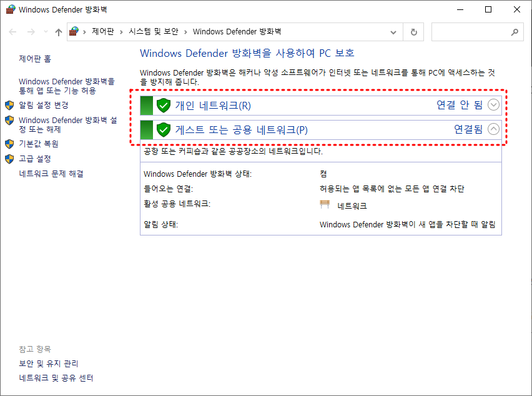Open 고급 설정 link
532x396 pixels.
click(34, 159)
